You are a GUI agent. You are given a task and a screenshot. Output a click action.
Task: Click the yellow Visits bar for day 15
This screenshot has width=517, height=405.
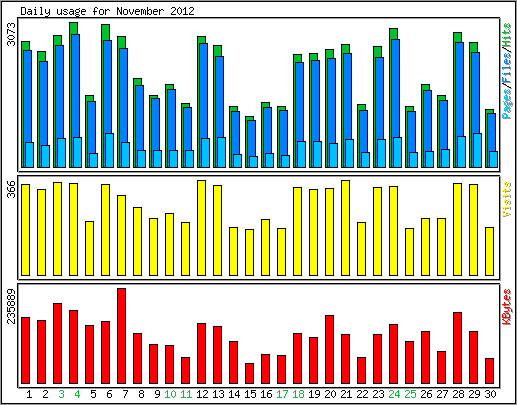[250, 253]
